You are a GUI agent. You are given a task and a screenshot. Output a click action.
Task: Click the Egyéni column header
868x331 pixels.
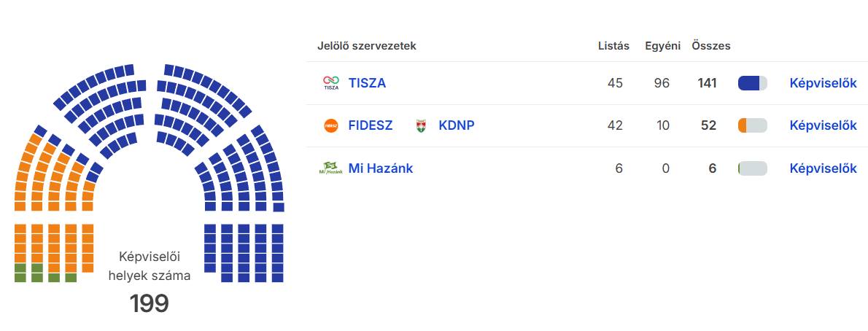tap(663, 46)
